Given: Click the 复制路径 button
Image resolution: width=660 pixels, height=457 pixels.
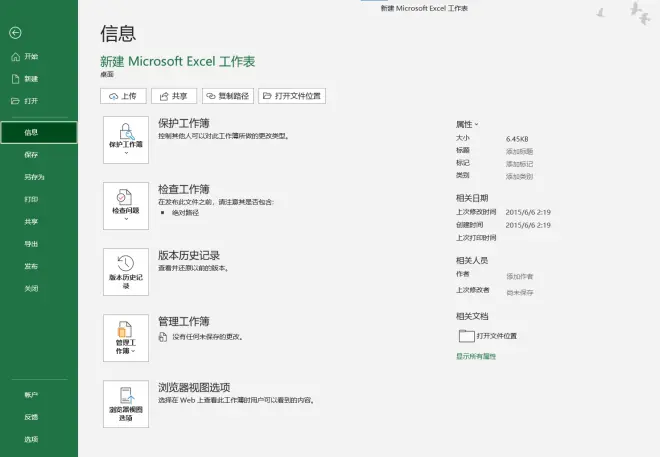Looking at the screenshot, I should pyautogui.click(x=228, y=96).
